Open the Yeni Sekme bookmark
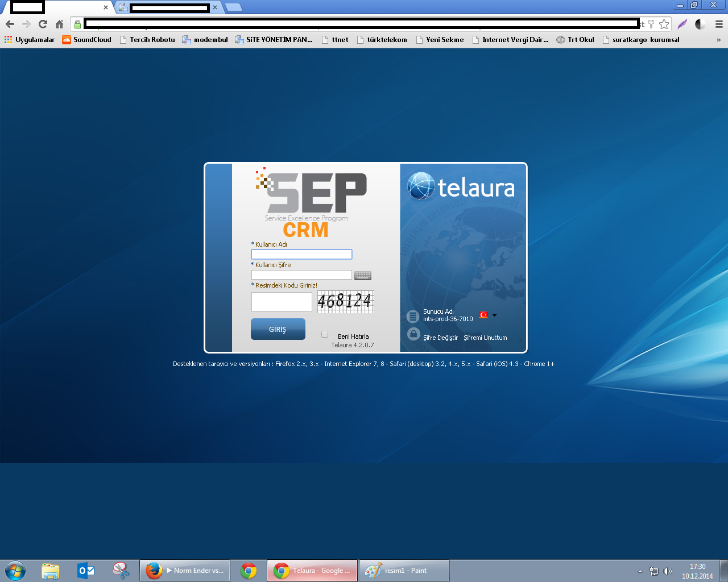728x582 pixels. click(x=440, y=40)
